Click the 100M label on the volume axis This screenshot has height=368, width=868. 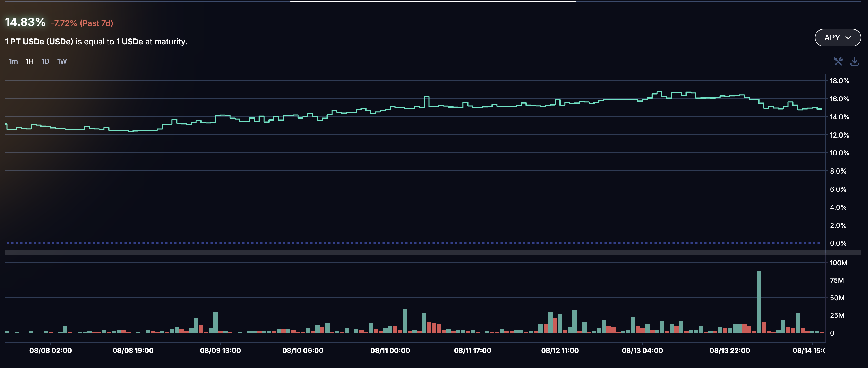(838, 263)
